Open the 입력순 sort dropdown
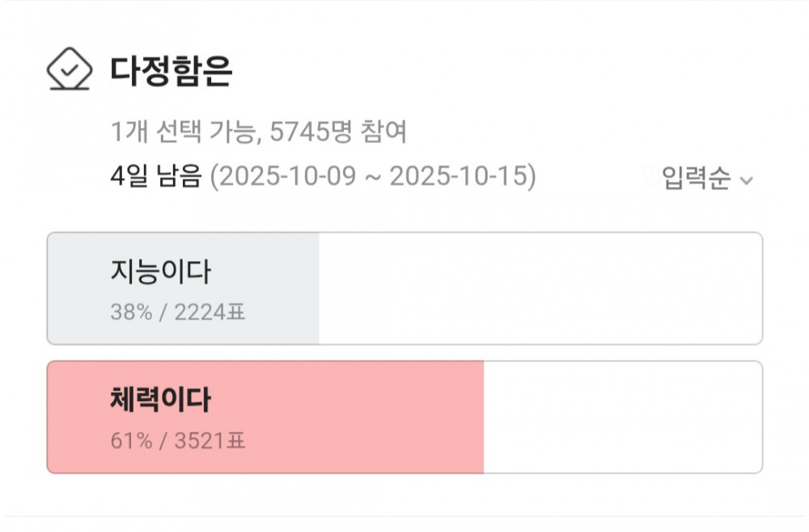This screenshot has height=532, width=809. coord(696,179)
